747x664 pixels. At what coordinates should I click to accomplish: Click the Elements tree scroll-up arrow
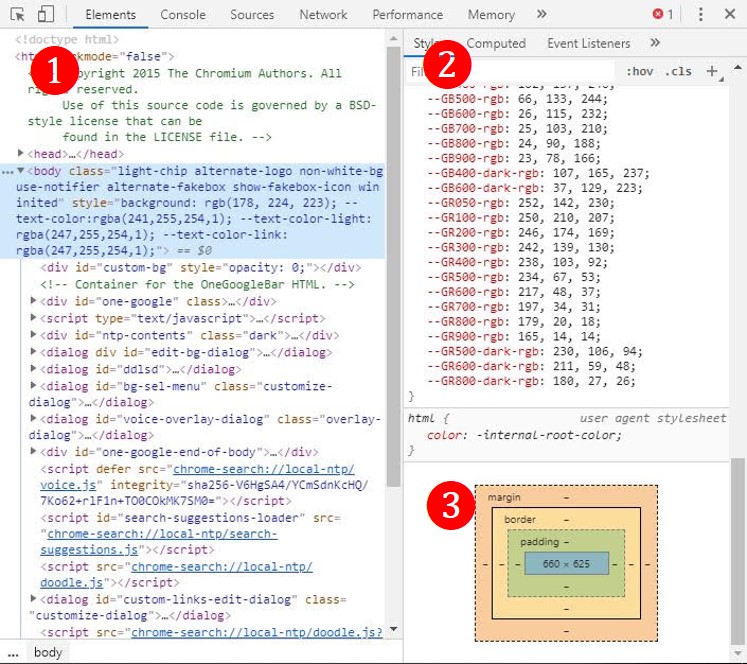pyautogui.click(x=394, y=39)
